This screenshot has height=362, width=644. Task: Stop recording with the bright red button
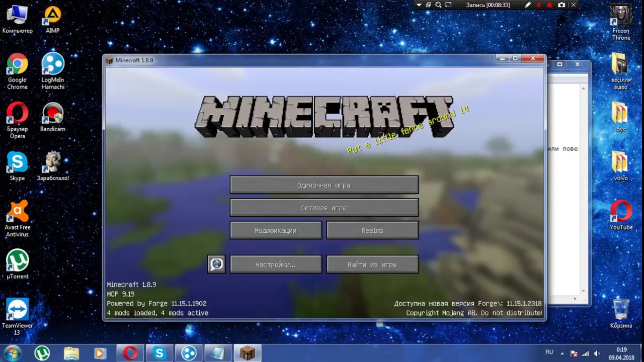(x=549, y=5)
